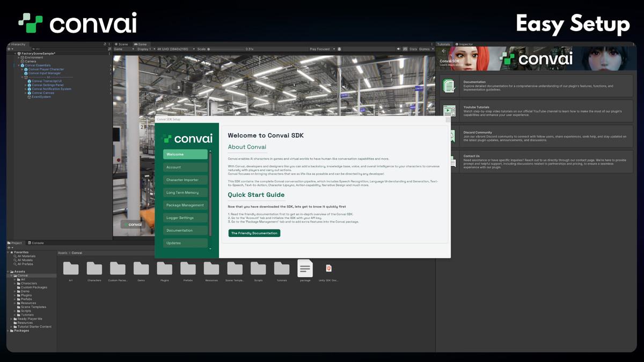Switch to the Inspector tab
Image resolution: width=644 pixels, height=362 pixels.
click(x=465, y=45)
